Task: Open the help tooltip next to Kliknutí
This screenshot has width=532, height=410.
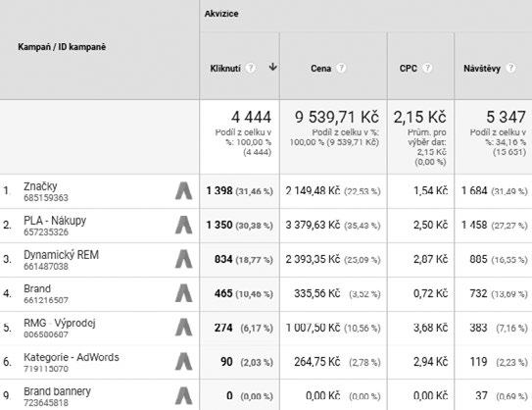Action: [251, 68]
